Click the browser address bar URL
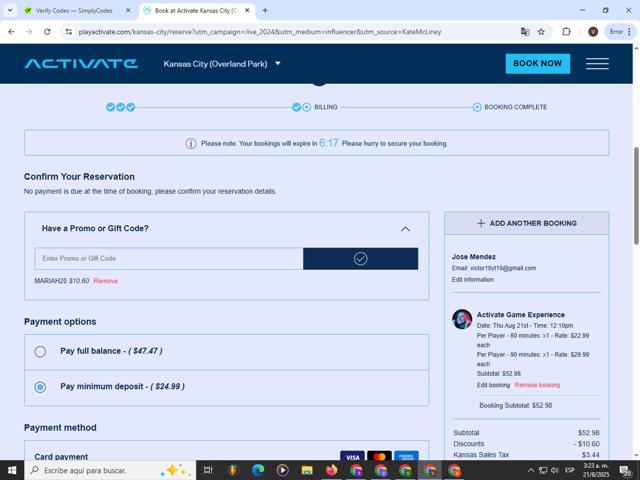The image size is (640, 480). [260, 32]
